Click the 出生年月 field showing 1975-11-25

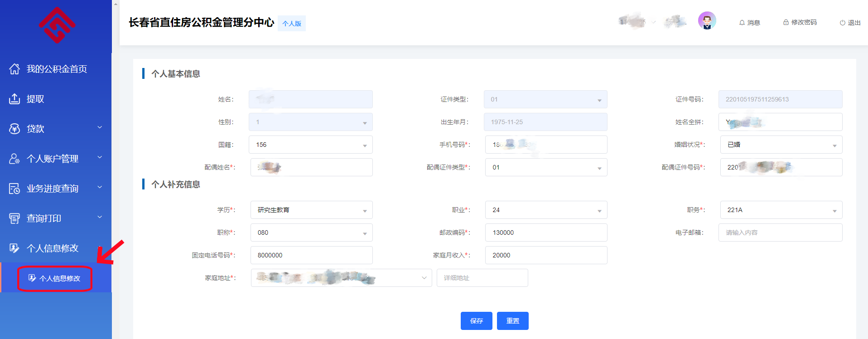[545, 122]
